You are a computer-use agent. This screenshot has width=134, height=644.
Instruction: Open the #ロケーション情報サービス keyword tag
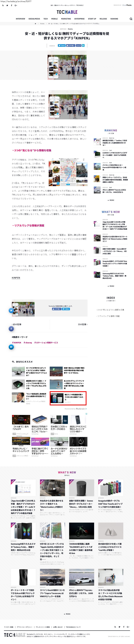(46, 343)
